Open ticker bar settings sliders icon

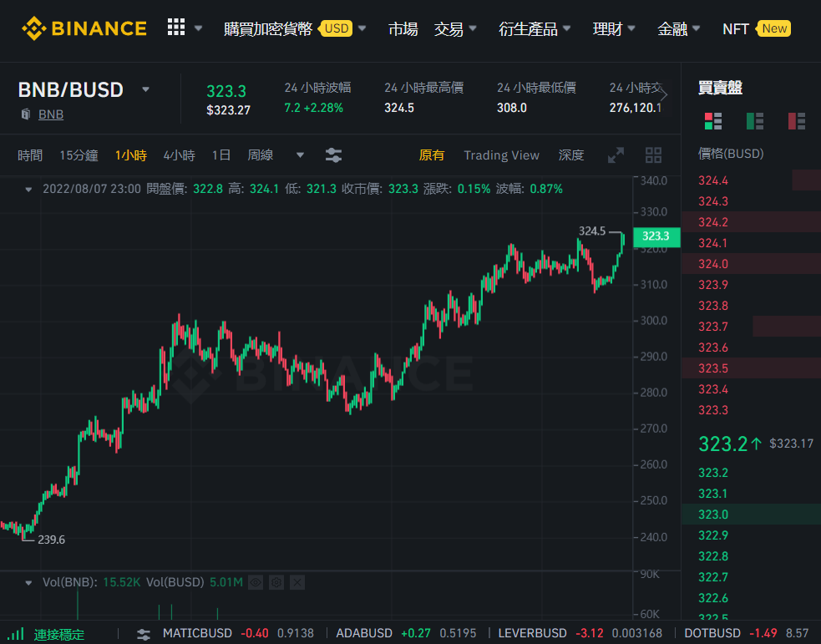144,635
